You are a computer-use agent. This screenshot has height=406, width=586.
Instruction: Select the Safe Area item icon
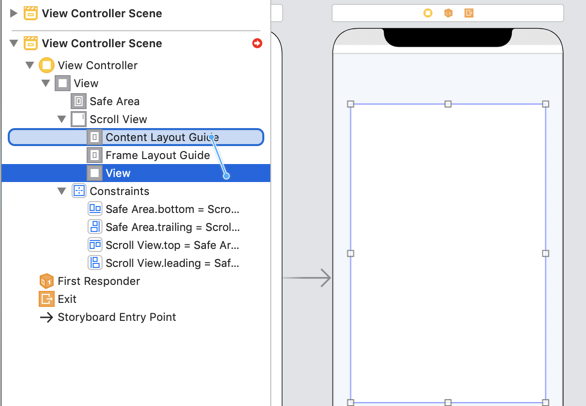78,101
